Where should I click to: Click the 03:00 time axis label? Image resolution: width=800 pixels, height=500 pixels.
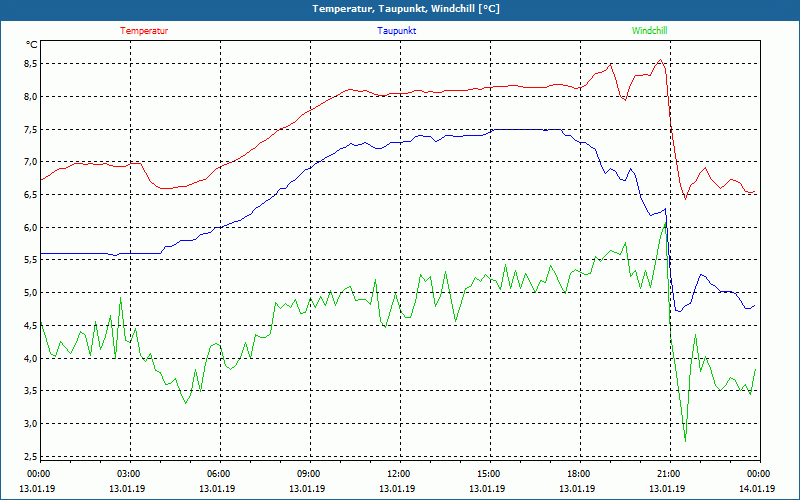tap(128, 474)
